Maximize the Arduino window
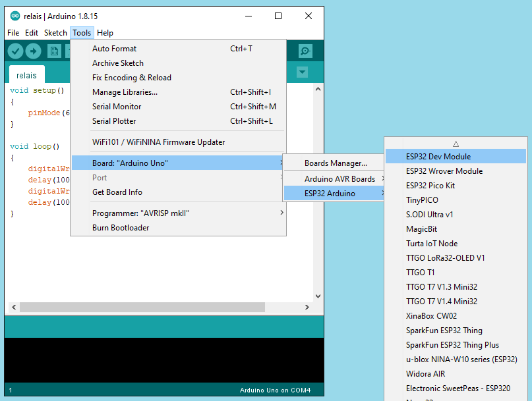Image resolution: width=532 pixels, height=401 pixels. [278, 16]
